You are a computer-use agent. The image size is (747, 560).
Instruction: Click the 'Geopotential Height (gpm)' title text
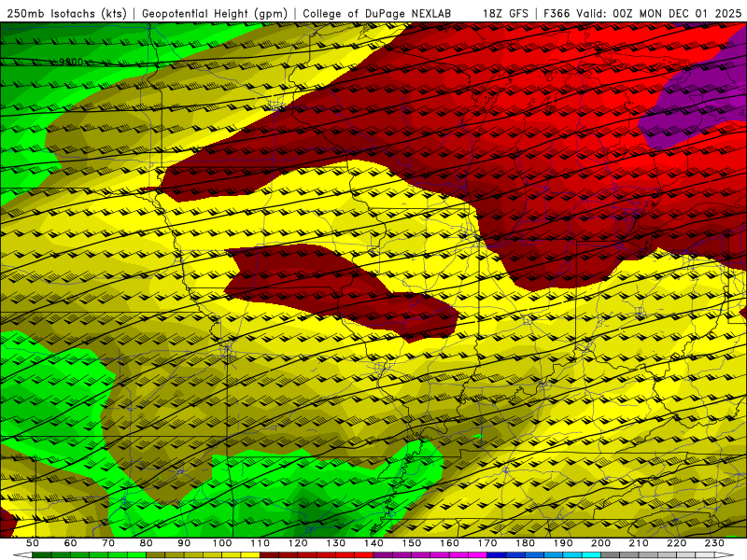215,14
